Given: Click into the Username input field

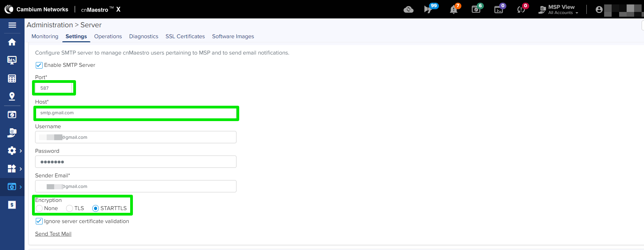Looking at the screenshot, I should pos(136,137).
